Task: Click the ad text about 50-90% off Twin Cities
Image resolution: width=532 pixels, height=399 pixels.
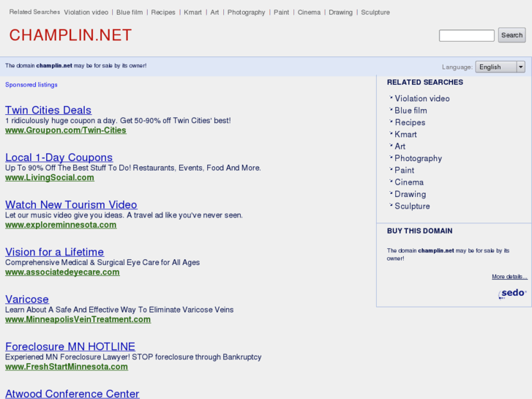Action: (118, 121)
